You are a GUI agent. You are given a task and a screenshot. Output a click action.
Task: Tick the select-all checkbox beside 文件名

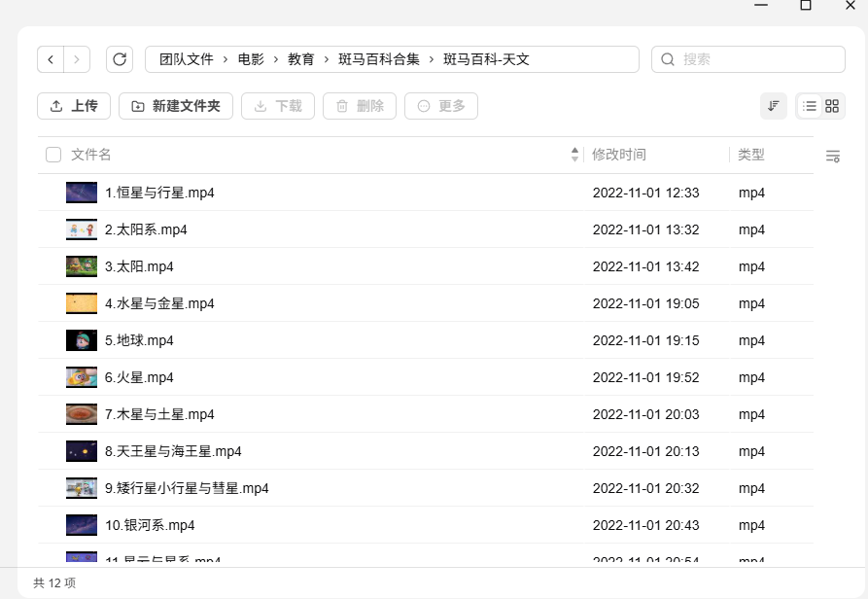53,155
